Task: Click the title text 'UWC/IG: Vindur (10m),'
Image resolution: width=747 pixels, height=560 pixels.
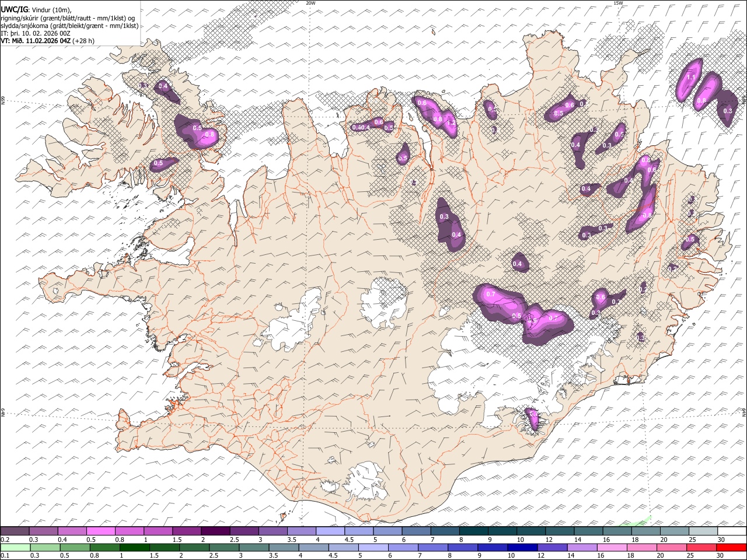Action: coord(37,10)
